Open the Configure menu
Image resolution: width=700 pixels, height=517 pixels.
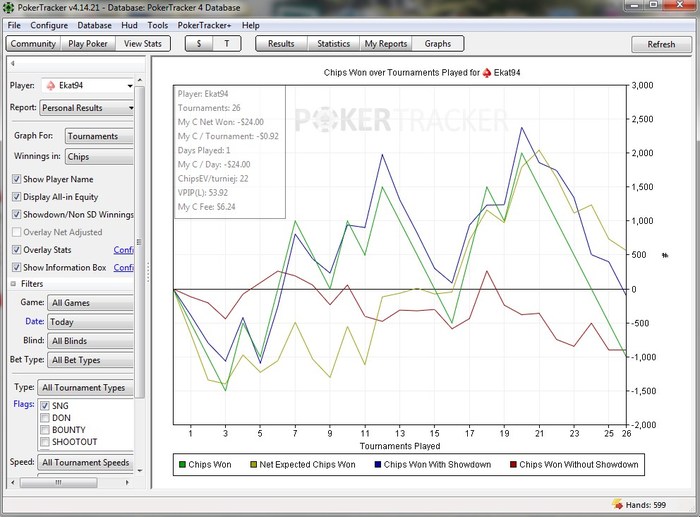49,25
